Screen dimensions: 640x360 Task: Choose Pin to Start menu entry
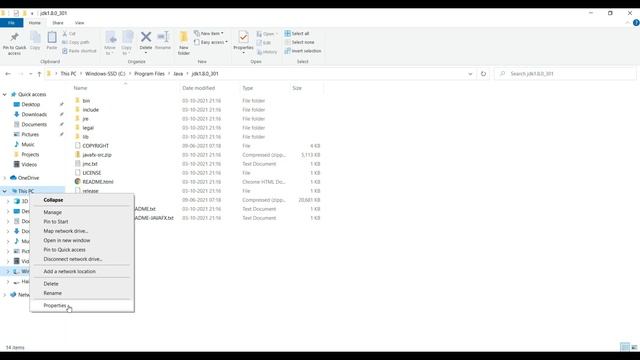coord(56,222)
